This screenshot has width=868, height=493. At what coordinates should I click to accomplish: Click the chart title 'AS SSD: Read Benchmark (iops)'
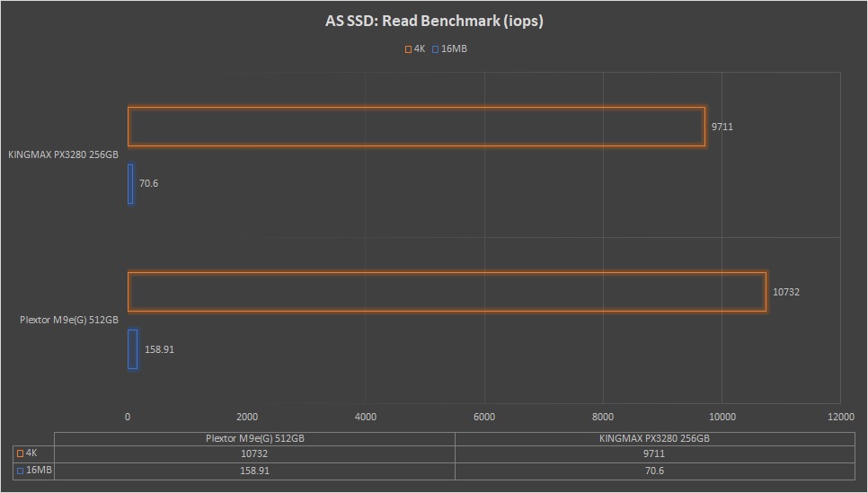tap(434, 21)
